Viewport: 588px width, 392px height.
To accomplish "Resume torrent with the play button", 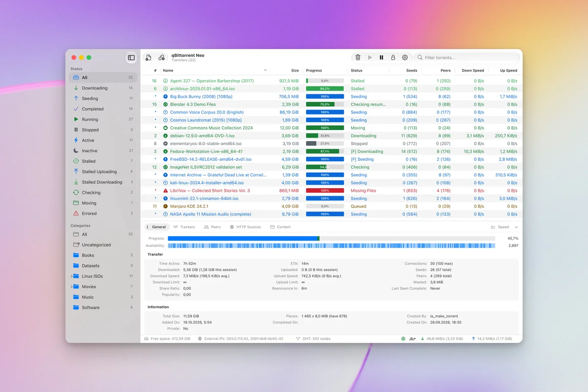I will click(x=370, y=57).
